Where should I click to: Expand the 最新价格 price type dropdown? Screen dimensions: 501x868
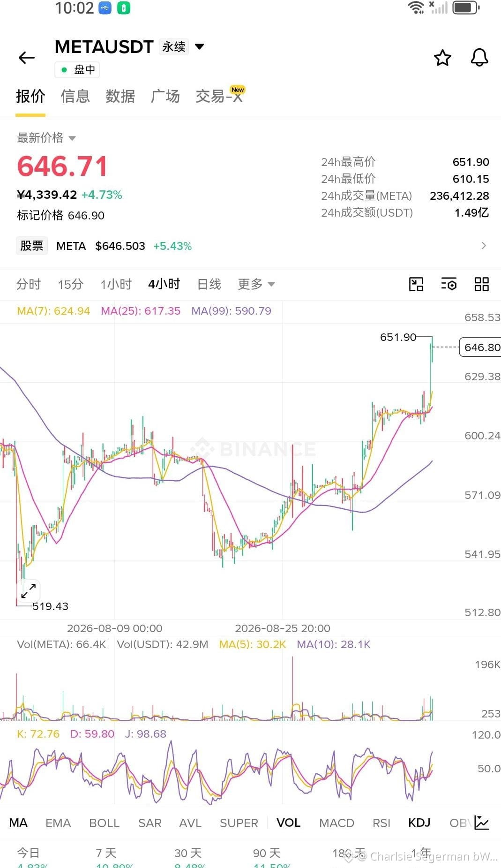(x=46, y=138)
